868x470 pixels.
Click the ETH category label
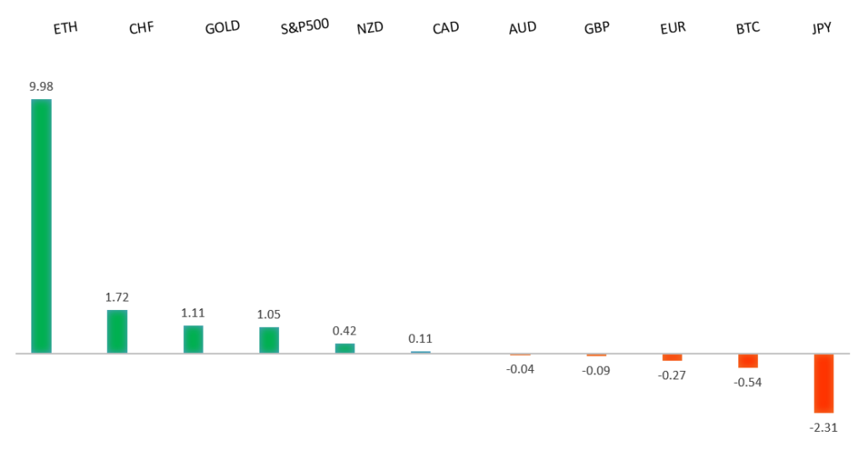(x=65, y=28)
